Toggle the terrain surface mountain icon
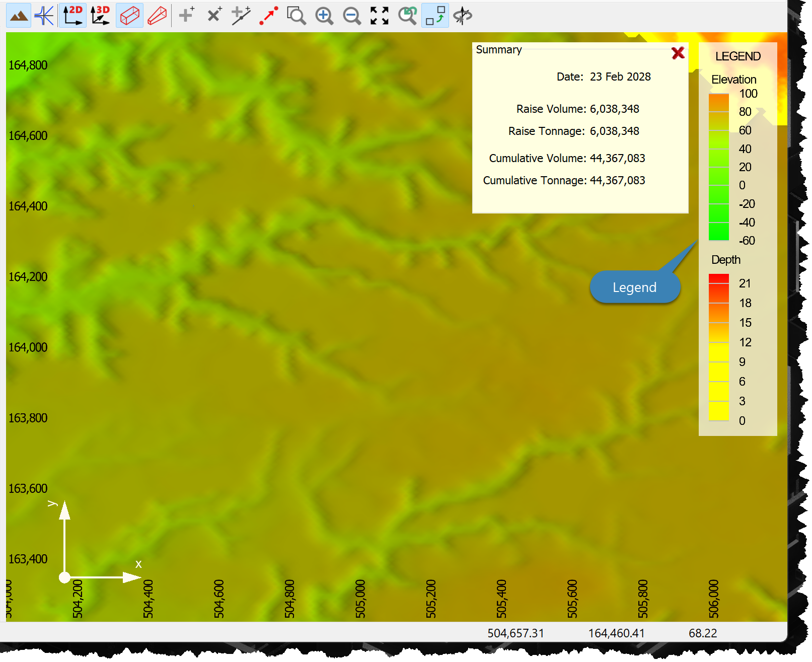This screenshot has width=812, height=662. coord(19,16)
